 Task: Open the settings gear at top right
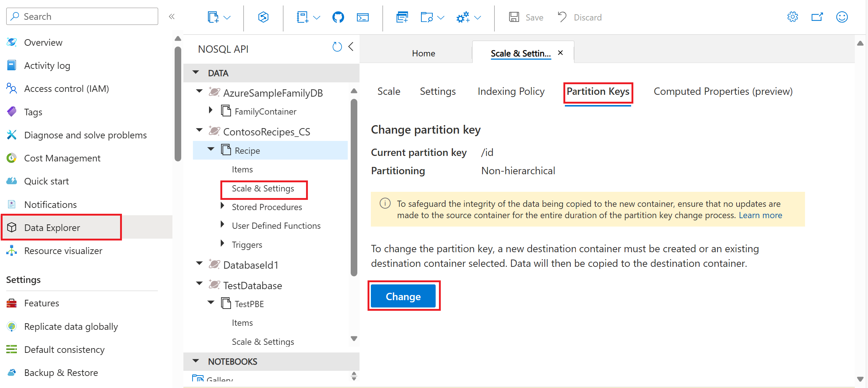pos(792,17)
